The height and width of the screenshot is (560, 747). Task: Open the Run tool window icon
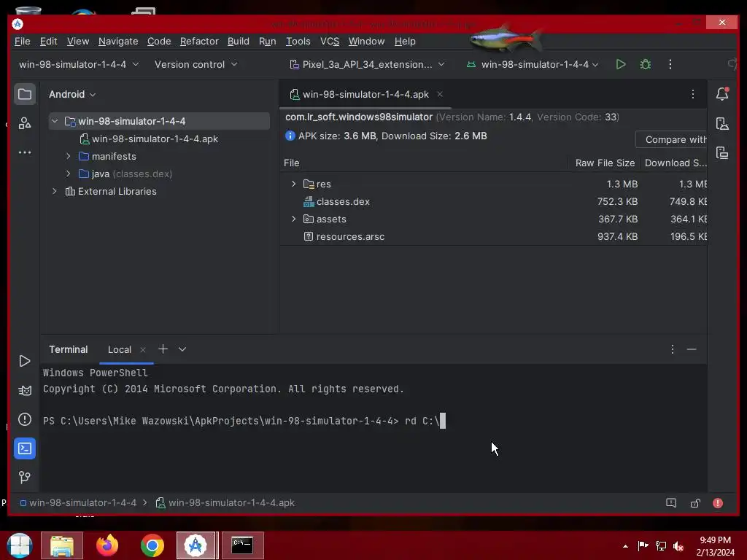[25, 361]
